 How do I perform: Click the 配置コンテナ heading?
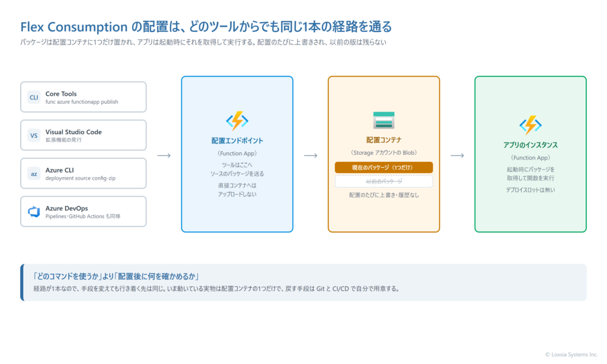[x=384, y=140]
